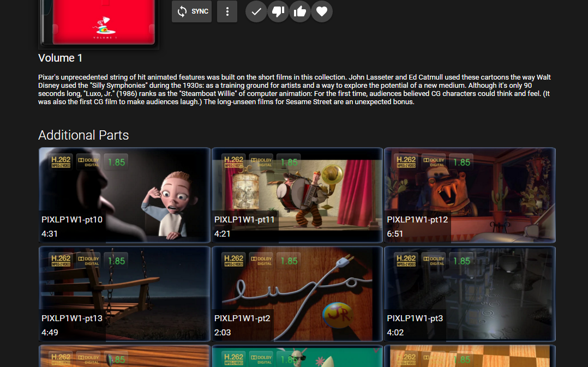Image resolution: width=588 pixels, height=367 pixels.
Task: Click the 'PIXLP1W1-pt11' label text
Action: pos(244,220)
